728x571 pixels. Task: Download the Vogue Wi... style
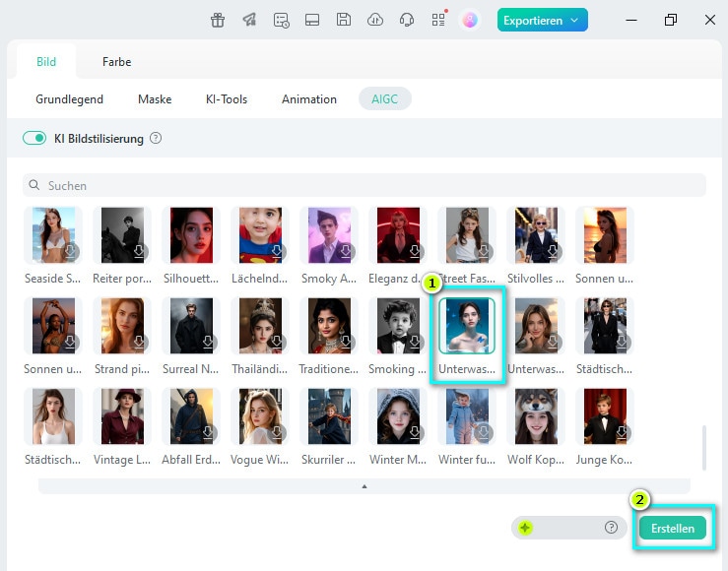pyautogui.click(x=277, y=433)
